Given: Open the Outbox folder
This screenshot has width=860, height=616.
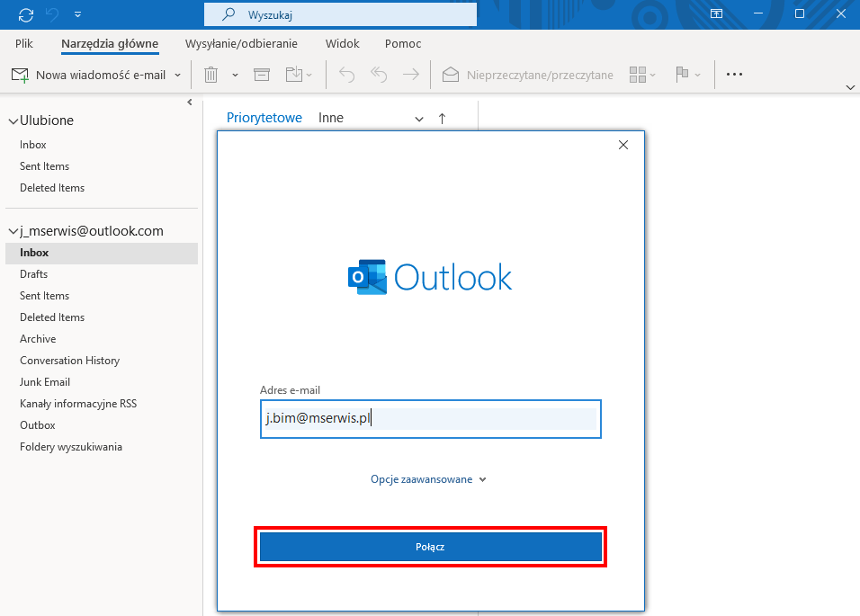Looking at the screenshot, I should 37,425.
